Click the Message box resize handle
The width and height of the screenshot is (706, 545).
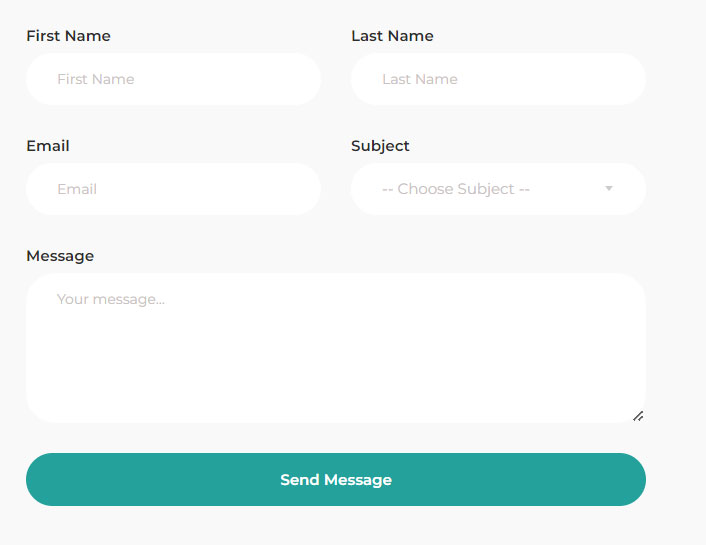coord(637,415)
